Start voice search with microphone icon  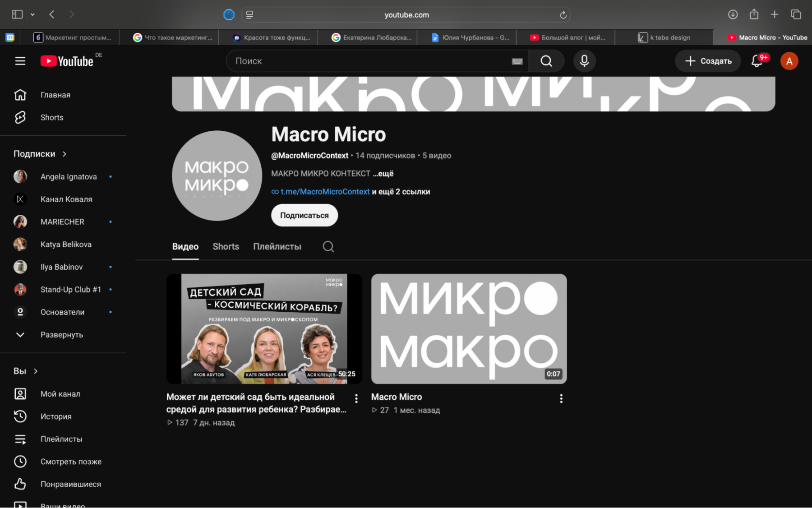click(x=584, y=61)
